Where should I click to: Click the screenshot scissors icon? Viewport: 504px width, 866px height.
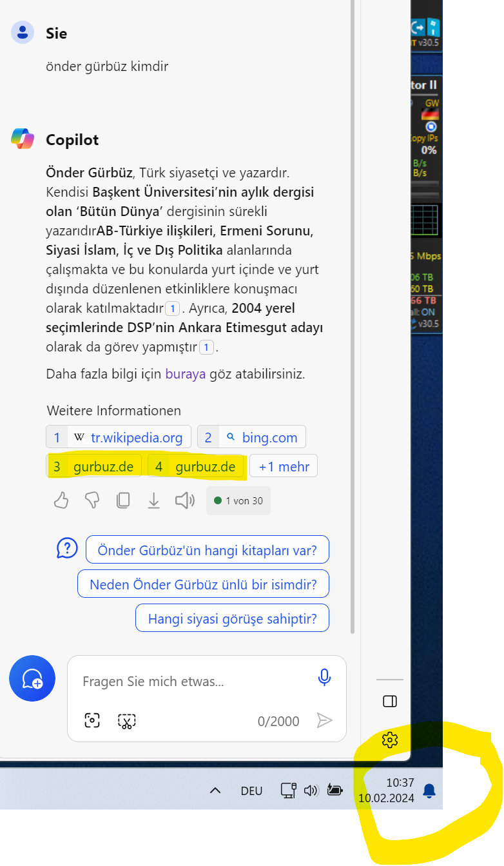pyautogui.click(x=126, y=720)
